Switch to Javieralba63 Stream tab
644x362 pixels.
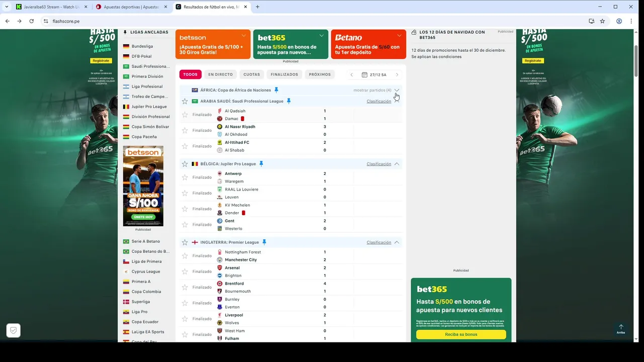(x=52, y=7)
